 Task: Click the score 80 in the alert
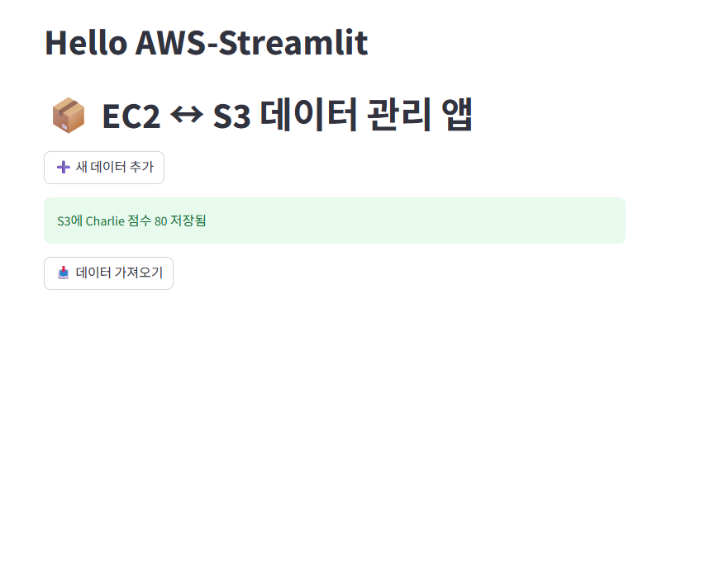160,221
